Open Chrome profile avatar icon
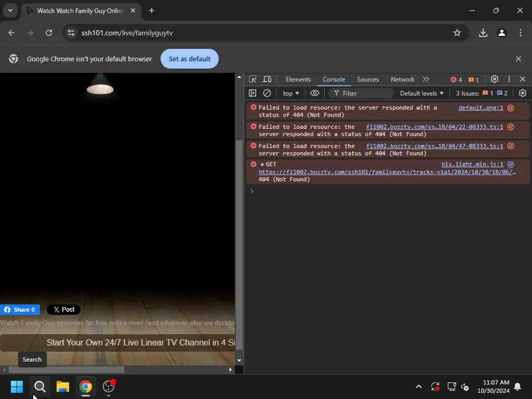Image resolution: width=532 pixels, height=399 pixels. point(502,33)
